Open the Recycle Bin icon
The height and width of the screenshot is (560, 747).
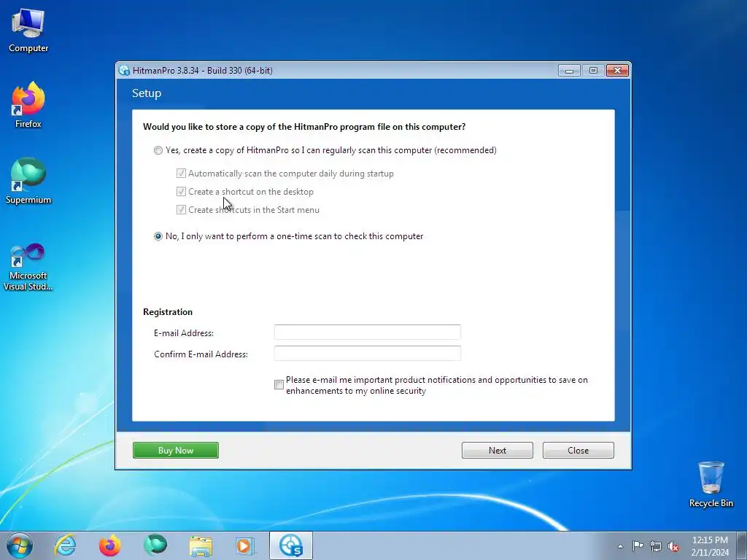711,484
